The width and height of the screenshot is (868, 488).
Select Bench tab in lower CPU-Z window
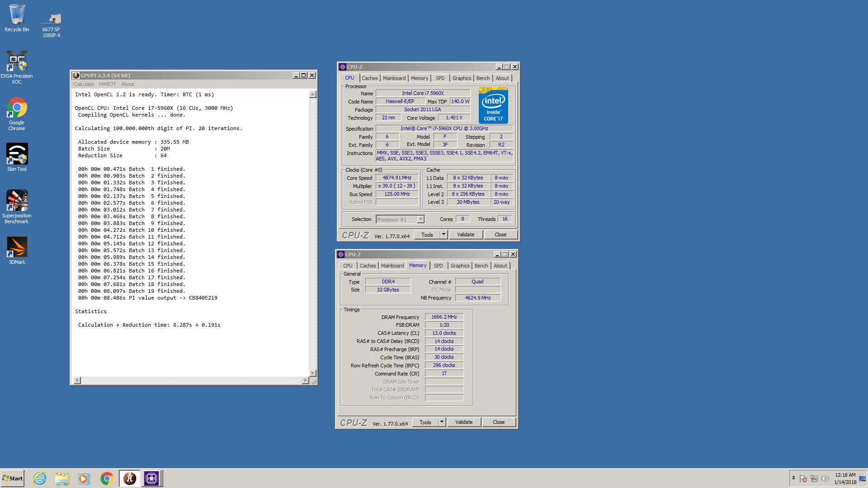tap(481, 266)
